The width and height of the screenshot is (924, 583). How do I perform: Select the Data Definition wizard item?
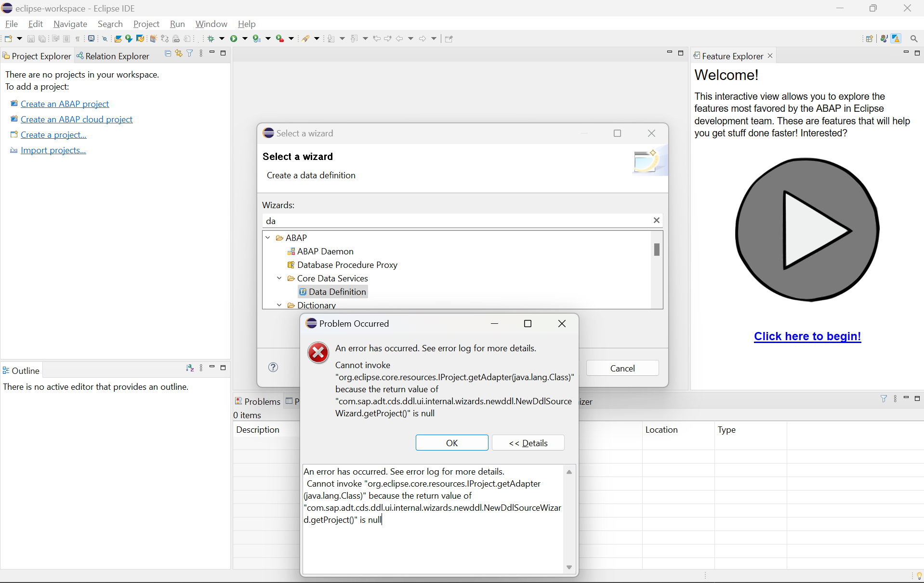[x=333, y=291]
